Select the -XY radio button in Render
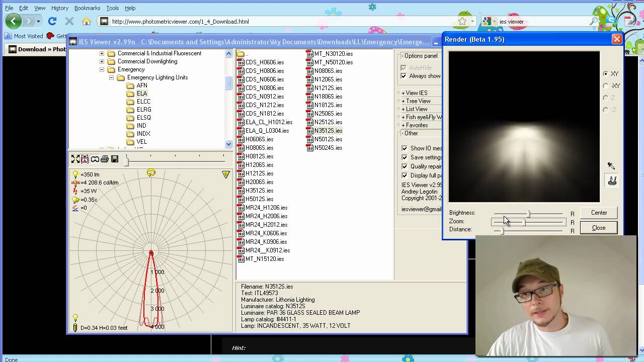The width and height of the screenshot is (644, 362). (606, 86)
